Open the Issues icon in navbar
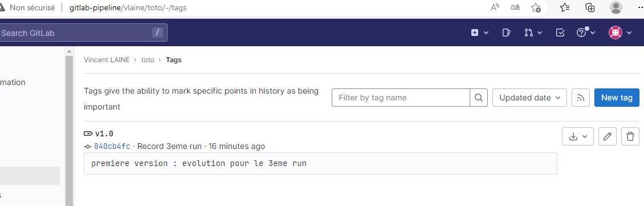Image resolution: width=644 pixels, height=206 pixels. pos(507,33)
